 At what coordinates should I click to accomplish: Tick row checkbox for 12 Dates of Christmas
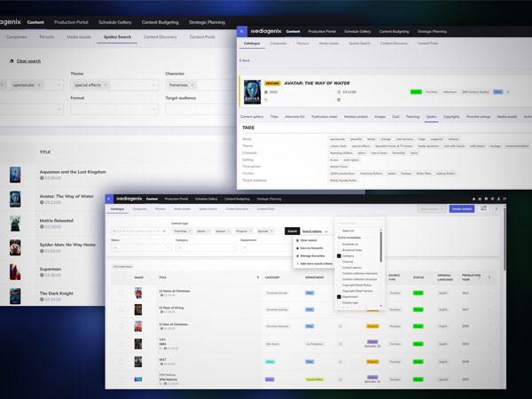tap(121, 293)
